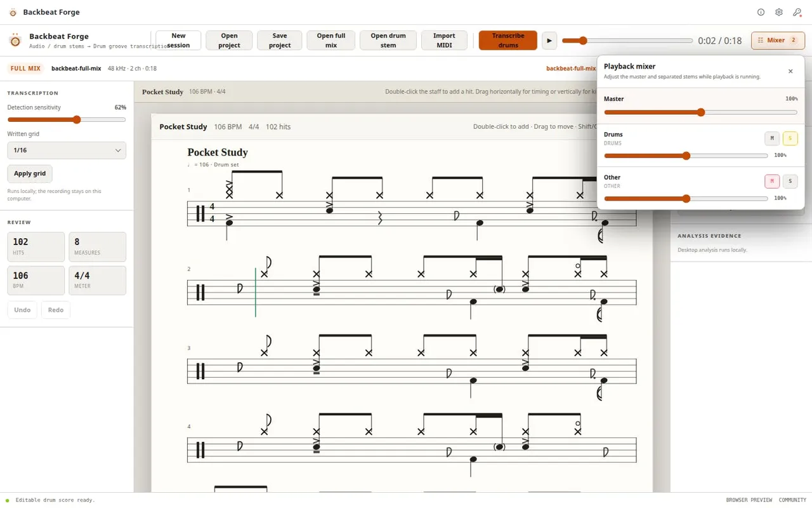Click the 4/4 time signature on the staff
This screenshot has height=508, width=812.
pyautogui.click(x=213, y=213)
